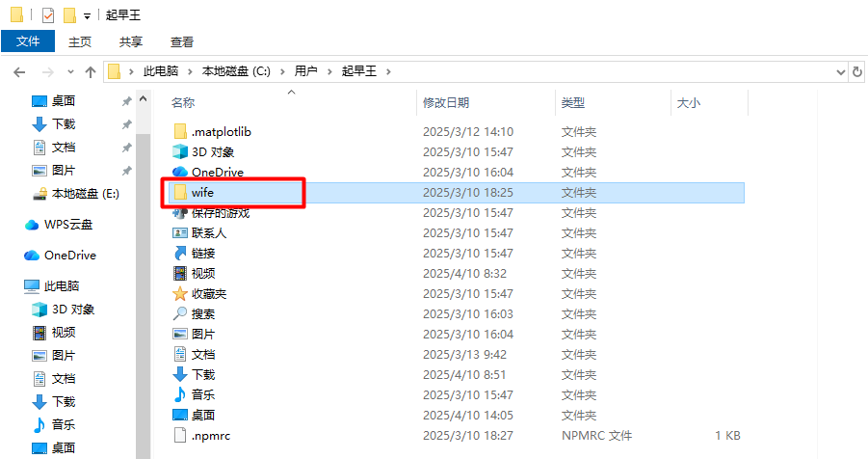The height and width of the screenshot is (459, 868).
Task: Open the 收藏夹 folder with star icon
Action: pos(208,293)
